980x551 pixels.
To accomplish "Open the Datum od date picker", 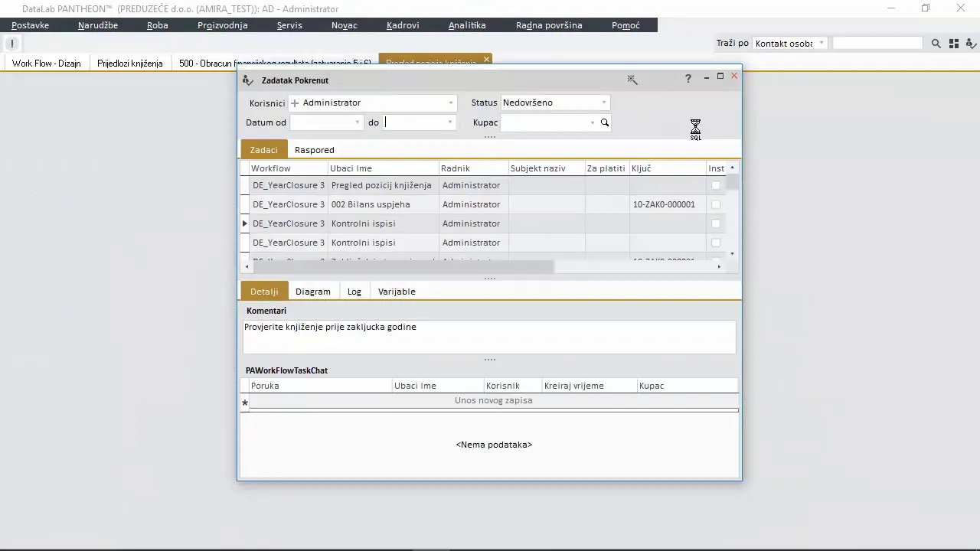I will pos(357,122).
